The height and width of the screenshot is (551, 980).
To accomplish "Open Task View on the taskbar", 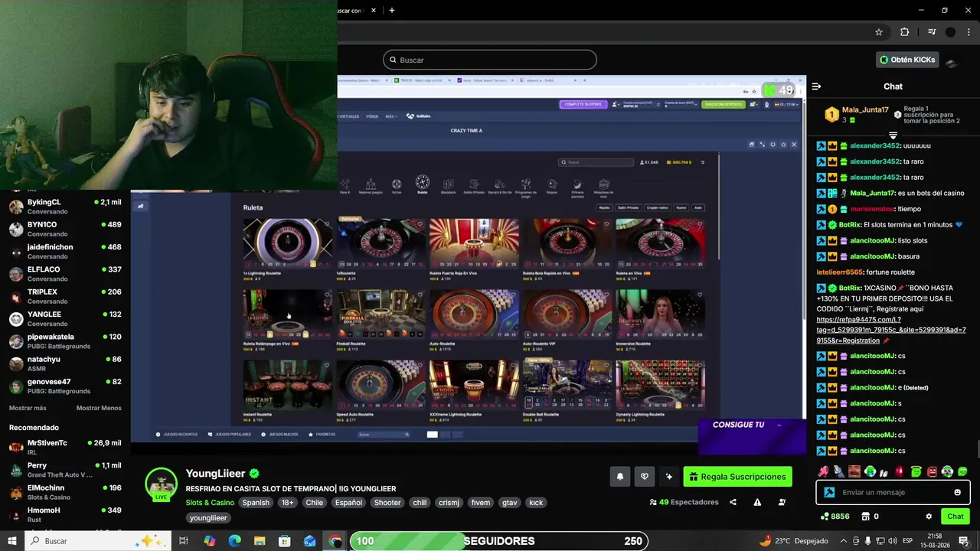I will pos(184,541).
